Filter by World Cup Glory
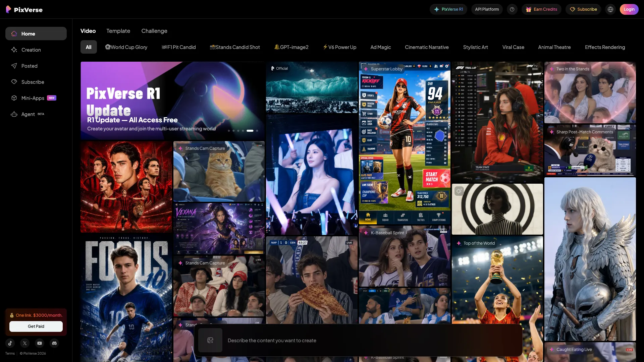The image size is (644, 362). 126,47
